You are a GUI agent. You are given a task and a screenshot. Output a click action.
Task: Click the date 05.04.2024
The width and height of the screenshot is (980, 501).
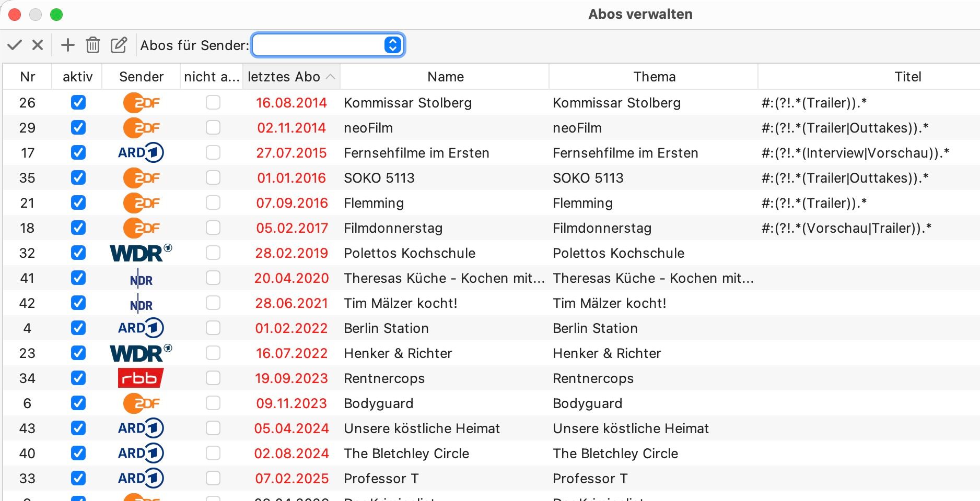pos(291,428)
